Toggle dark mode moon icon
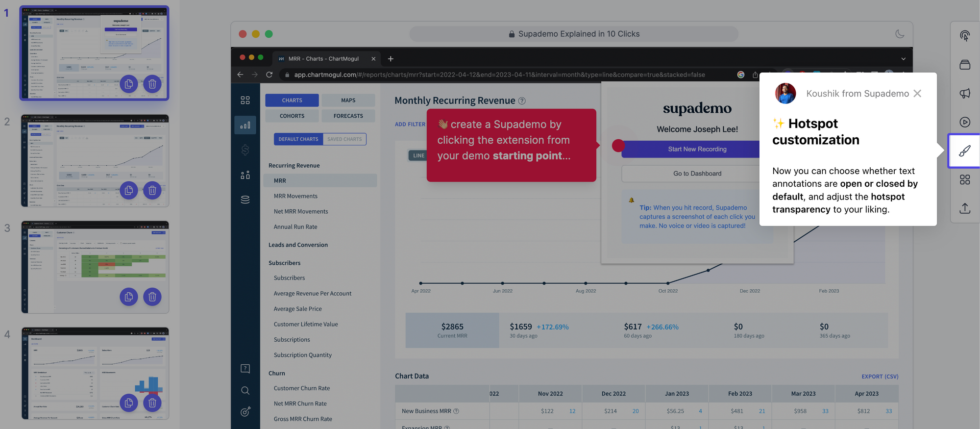 click(x=900, y=34)
